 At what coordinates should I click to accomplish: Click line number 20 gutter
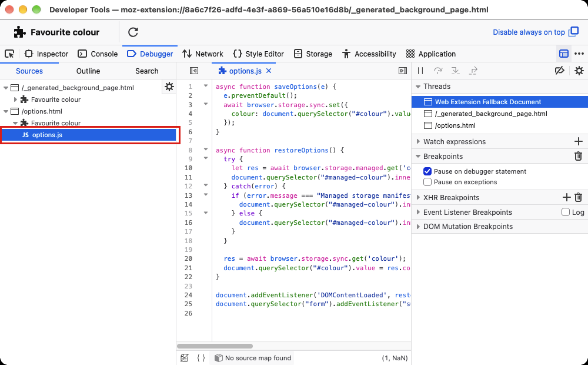click(x=188, y=258)
